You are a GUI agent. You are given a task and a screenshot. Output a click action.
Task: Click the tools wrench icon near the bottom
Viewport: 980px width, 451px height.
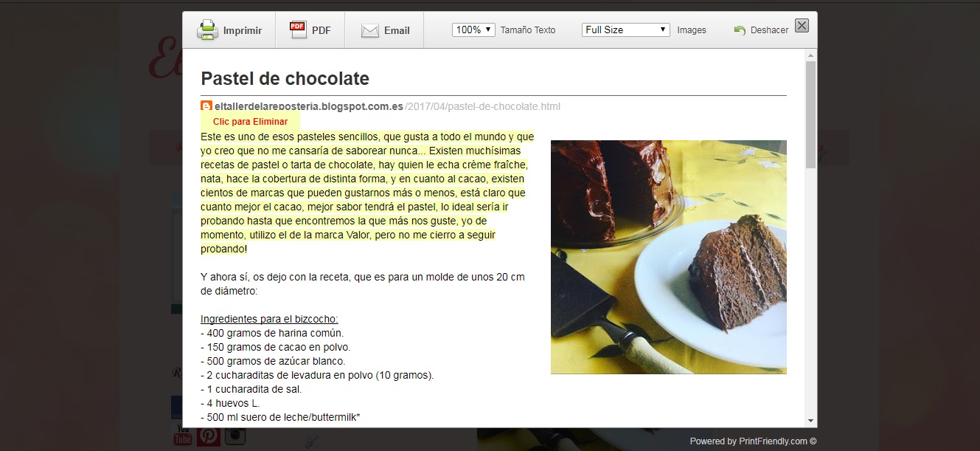pyautogui.click(x=312, y=441)
